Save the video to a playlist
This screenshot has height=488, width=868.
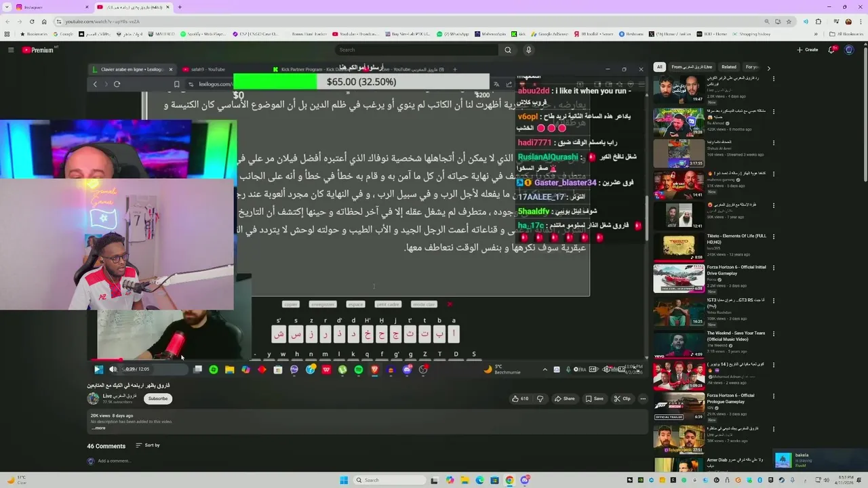pos(594,399)
